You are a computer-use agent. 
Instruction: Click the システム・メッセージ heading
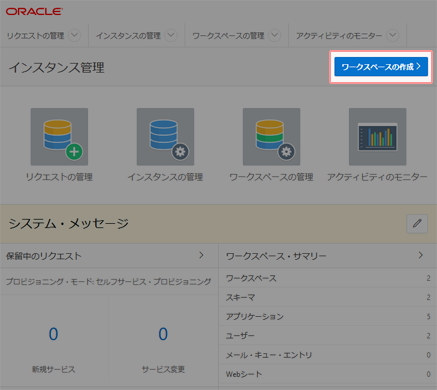coord(69,223)
